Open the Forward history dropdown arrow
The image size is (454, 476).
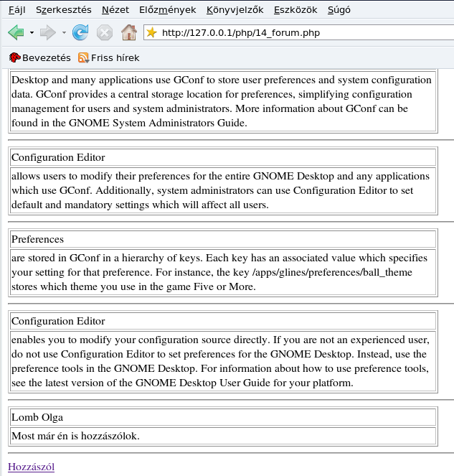[x=64, y=32]
